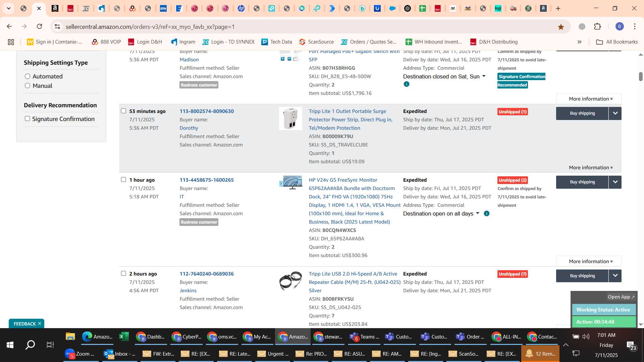Image resolution: width=644 pixels, height=362 pixels.
Task: Click the volume speaker tray icon
Action: click(x=586, y=337)
